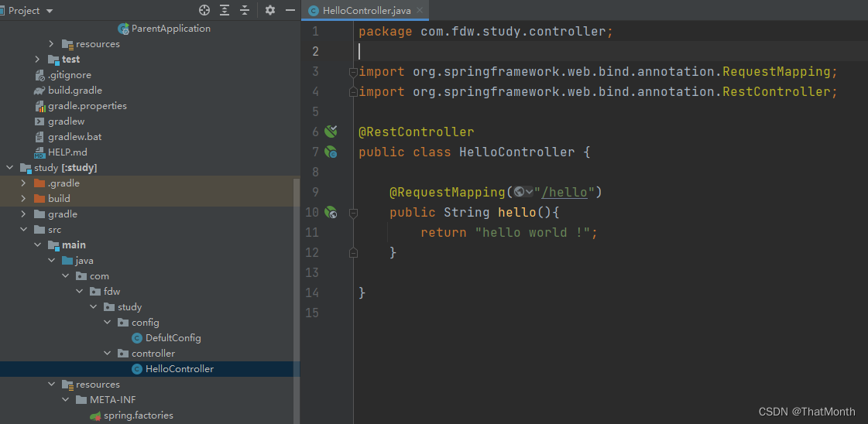Select the HelloController class in the tree

tap(180, 369)
